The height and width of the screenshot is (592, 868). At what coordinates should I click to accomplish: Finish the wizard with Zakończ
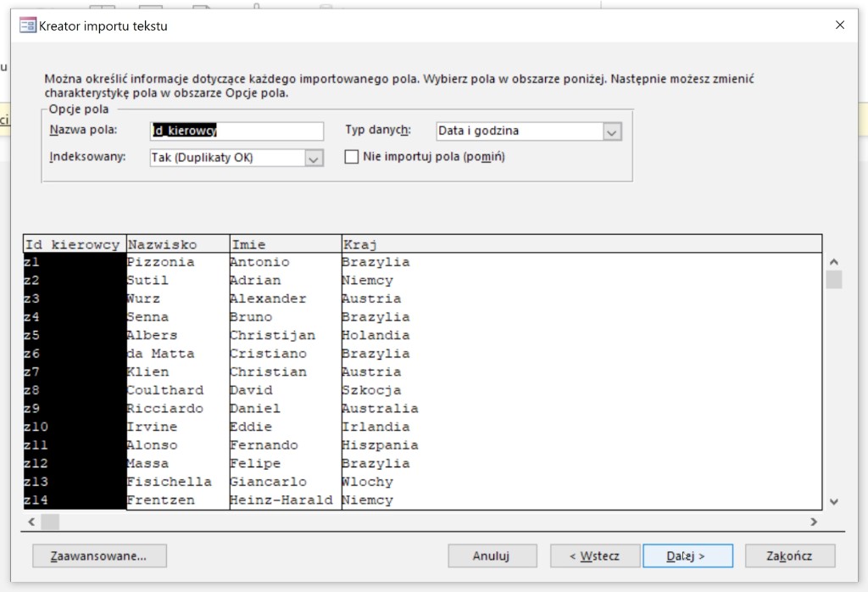789,556
